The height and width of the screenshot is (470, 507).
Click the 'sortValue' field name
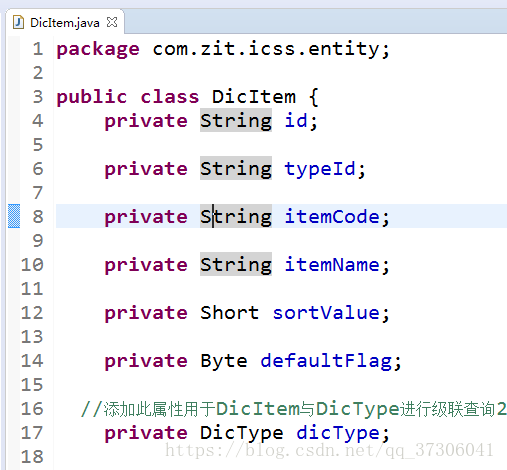326,313
